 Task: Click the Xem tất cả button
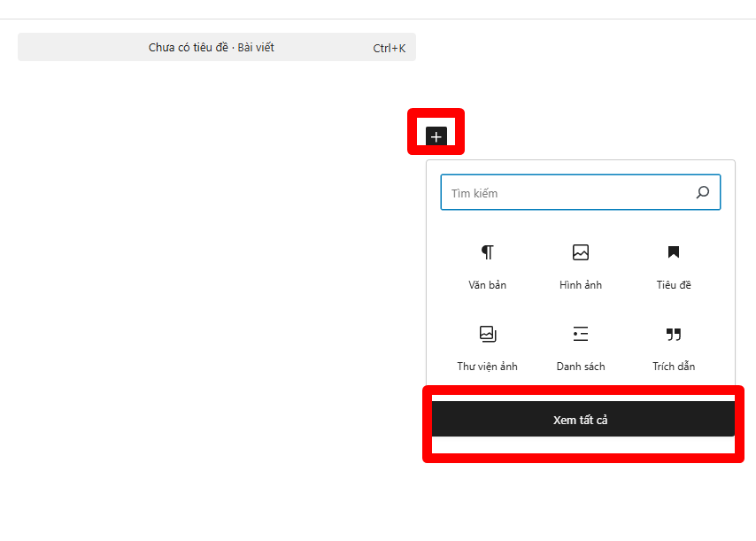(582, 419)
